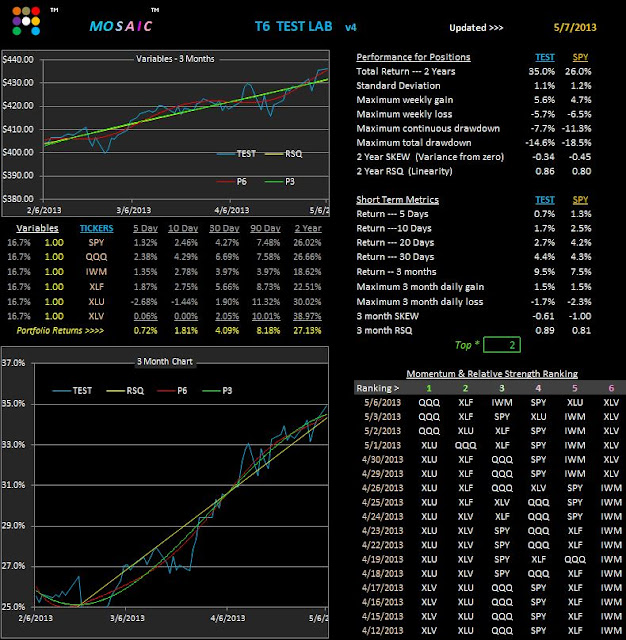Select the 'Total Return --- 2 Years' row label
This screenshot has height=640, width=626.
(x=406, y=71)
